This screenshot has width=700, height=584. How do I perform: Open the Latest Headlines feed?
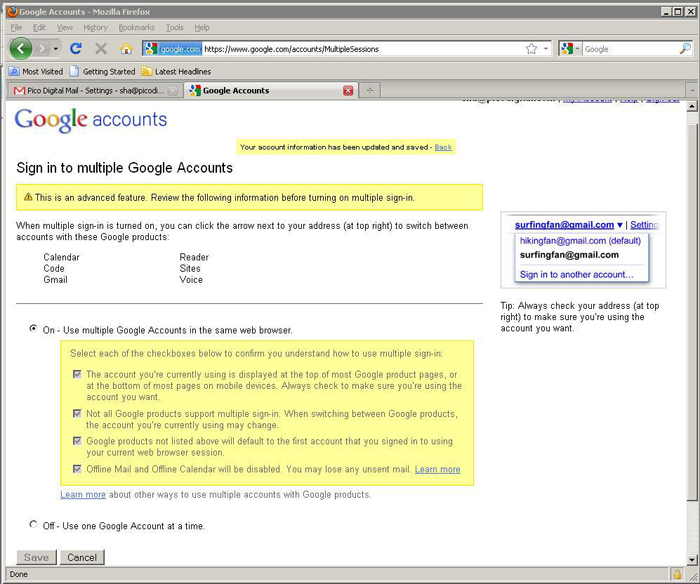coord(176,71)
